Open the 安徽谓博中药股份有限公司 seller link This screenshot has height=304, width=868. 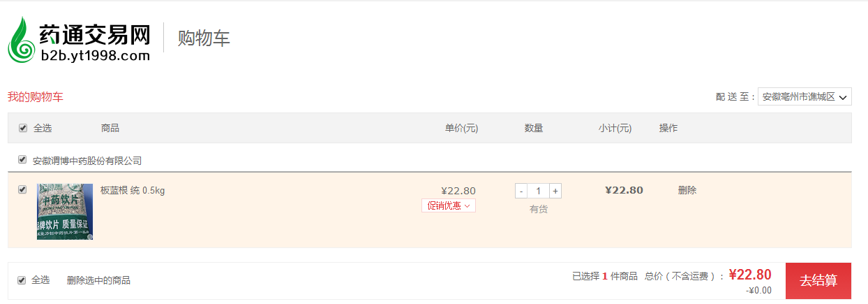click(x=87, y=161)
